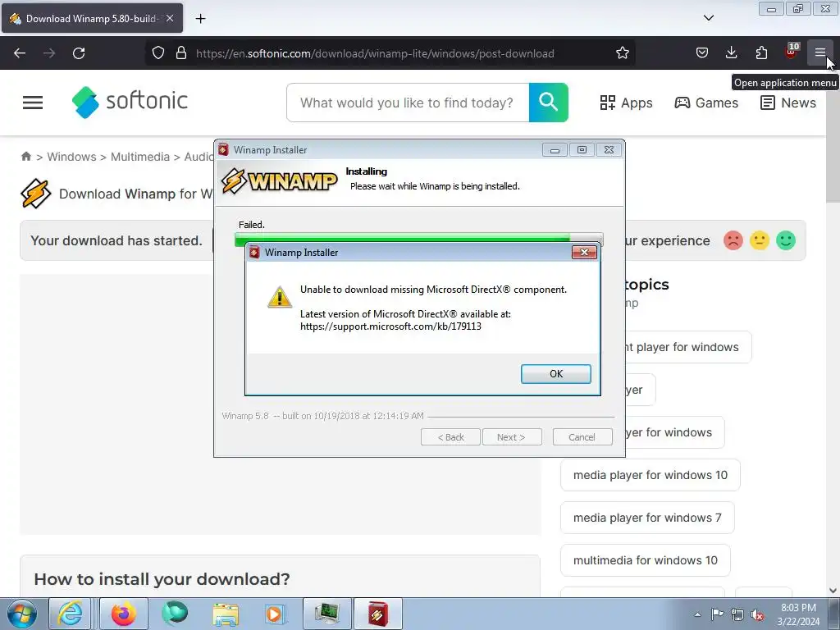The height and width of the screenshot is (630, 840).
Task: Click the warning icon in error dialog
Action: 280,297
